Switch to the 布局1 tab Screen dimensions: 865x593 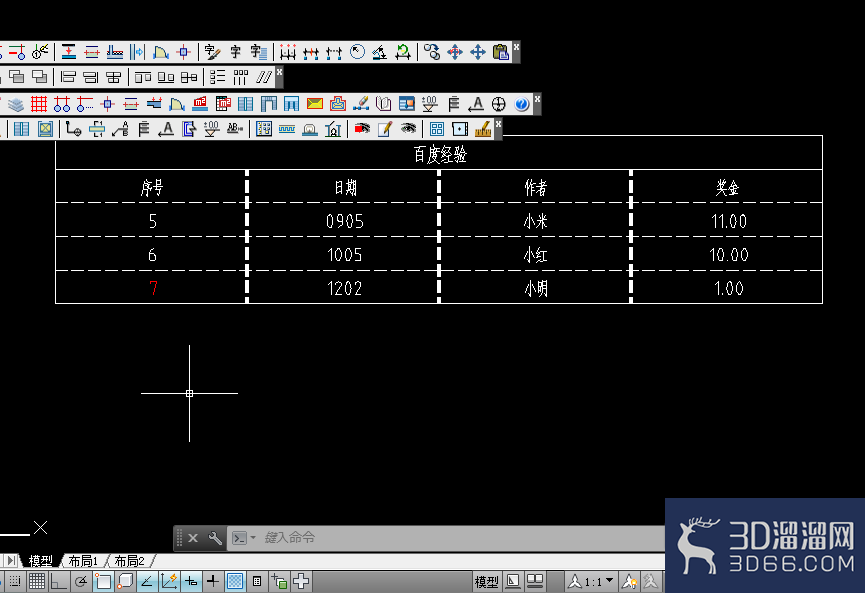83,561
